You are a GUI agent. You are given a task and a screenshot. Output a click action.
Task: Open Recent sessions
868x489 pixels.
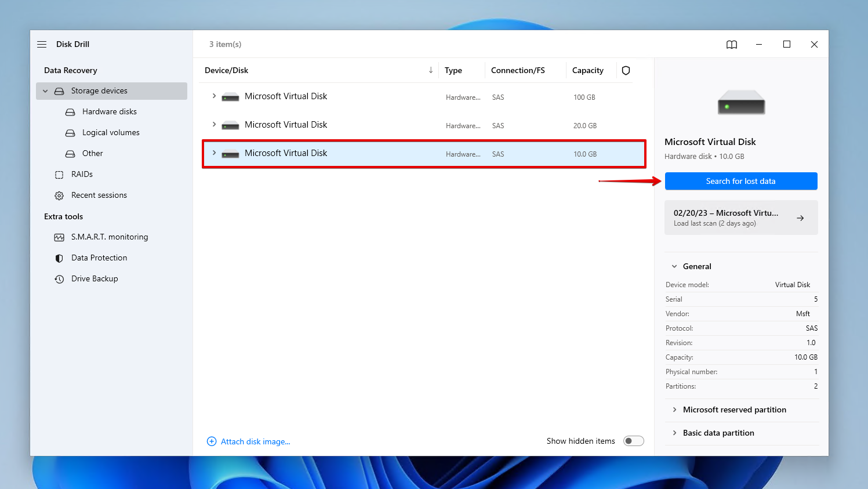99,195
